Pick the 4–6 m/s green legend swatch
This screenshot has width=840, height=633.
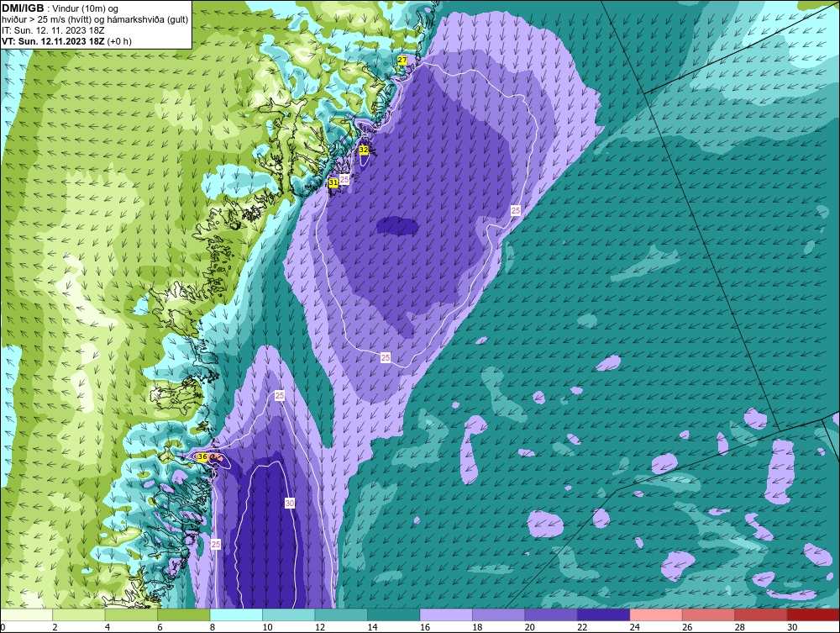[x=131, y=615]
